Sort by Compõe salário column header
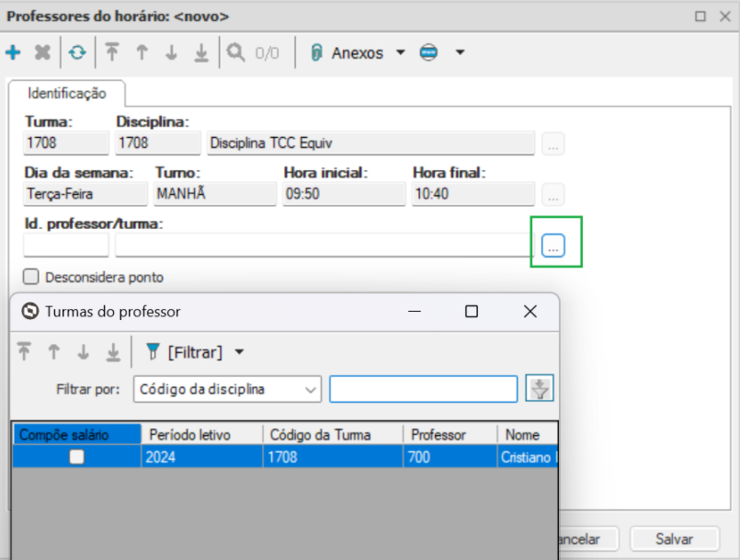The height and width of the screenshot is (560, 740). 77,434
